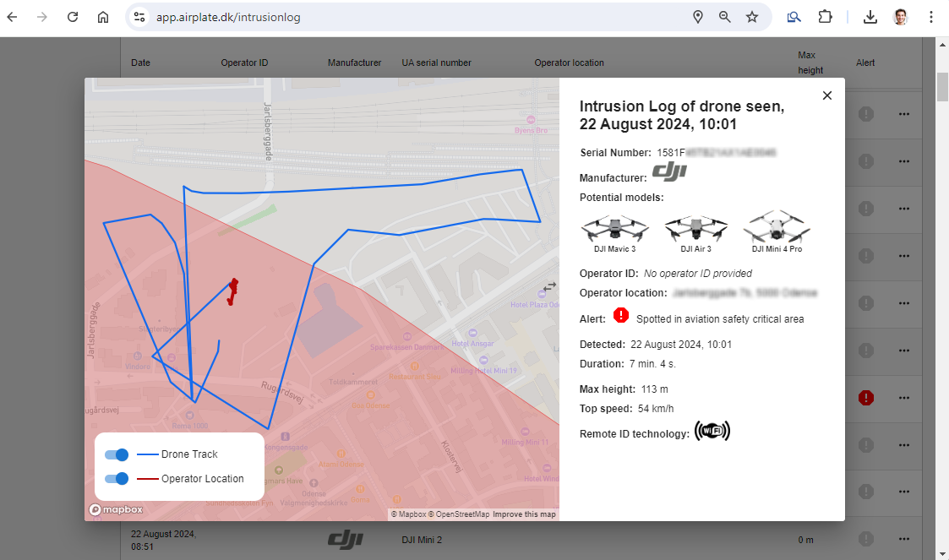Open the OpenStreetMap attribution link
This screenshot has width=949, height=560.
tap(459, 514)
